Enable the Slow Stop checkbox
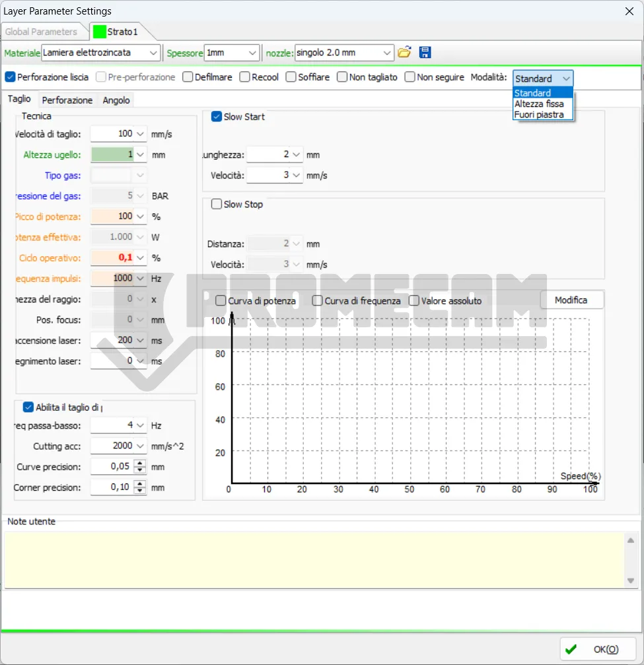Image resolution: width=644 pixels, height=665 pixels. (x=216, y=204)
